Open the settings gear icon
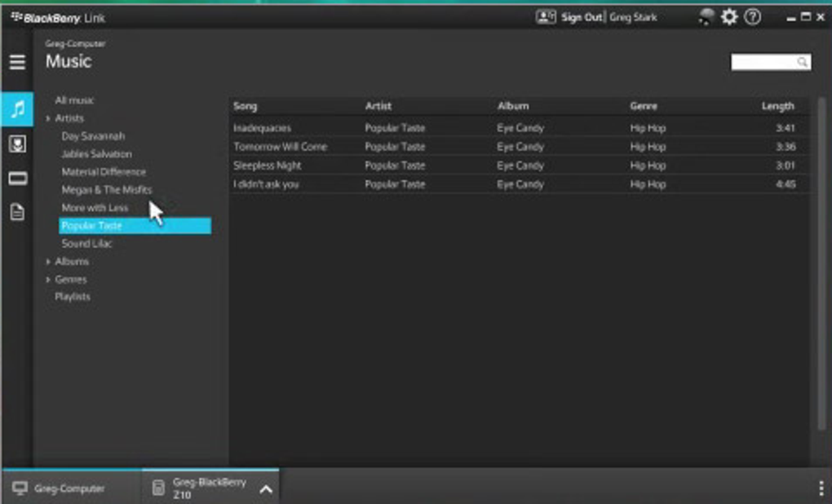Image resolution: width=832 pixels, height=504 pixels. click(729, 17)
